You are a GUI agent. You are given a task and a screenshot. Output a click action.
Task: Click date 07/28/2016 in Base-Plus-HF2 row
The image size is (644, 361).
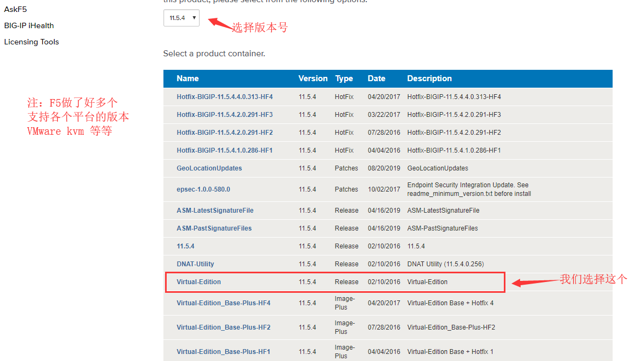pyautogui.click(x=384, y=327)
